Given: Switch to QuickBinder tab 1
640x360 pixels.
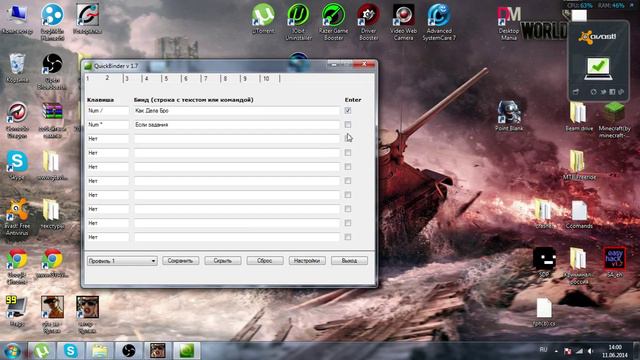Looking at the screenshot, I should pos(89,78).
